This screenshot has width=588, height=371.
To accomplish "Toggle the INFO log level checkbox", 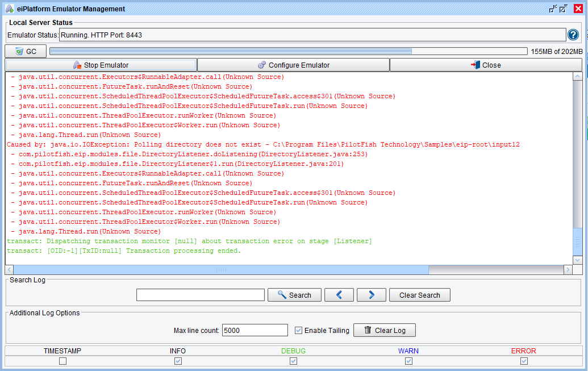I will coord(178,361).
